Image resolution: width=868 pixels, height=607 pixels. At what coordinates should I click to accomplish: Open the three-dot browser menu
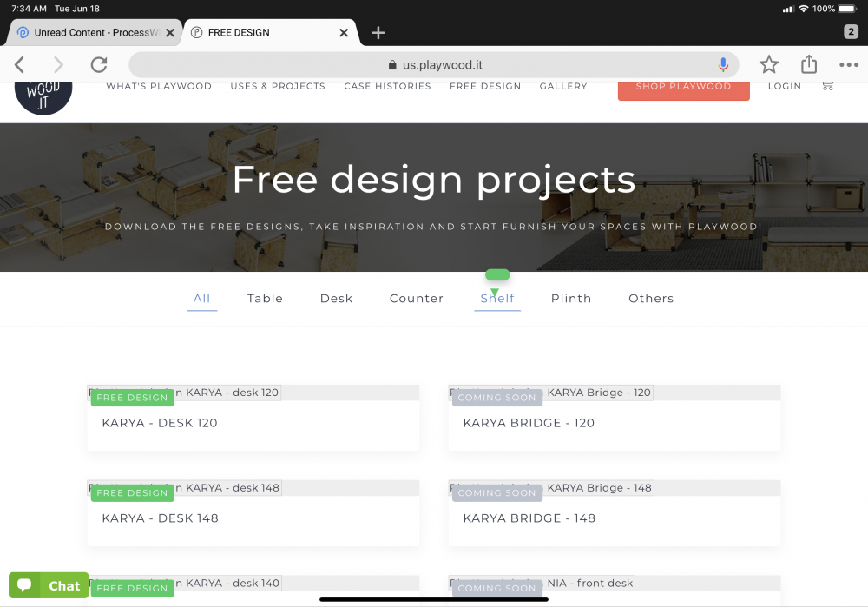pyautogui.click(x=848, y=64)
